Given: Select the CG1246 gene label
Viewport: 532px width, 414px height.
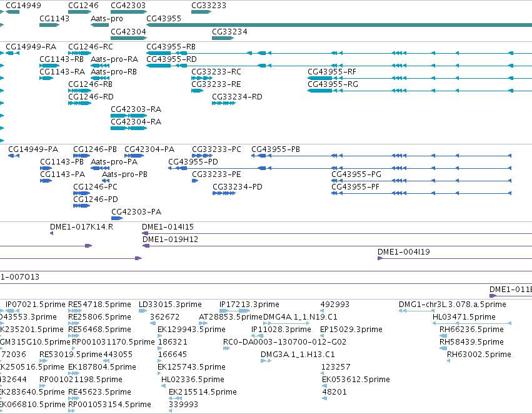Looking at the screenshot, I should (x=84, y=6).
